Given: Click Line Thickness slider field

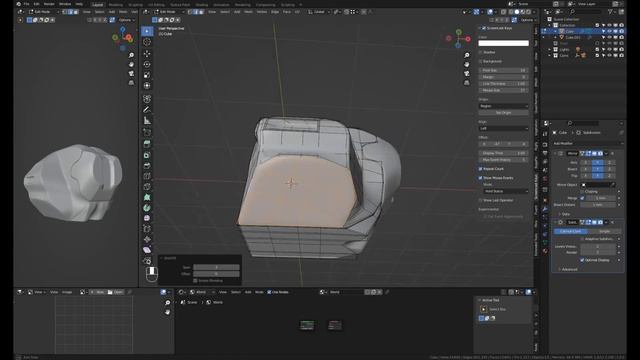Looking at the screenshot, I should pyautogui.click(x=503, y=84).
